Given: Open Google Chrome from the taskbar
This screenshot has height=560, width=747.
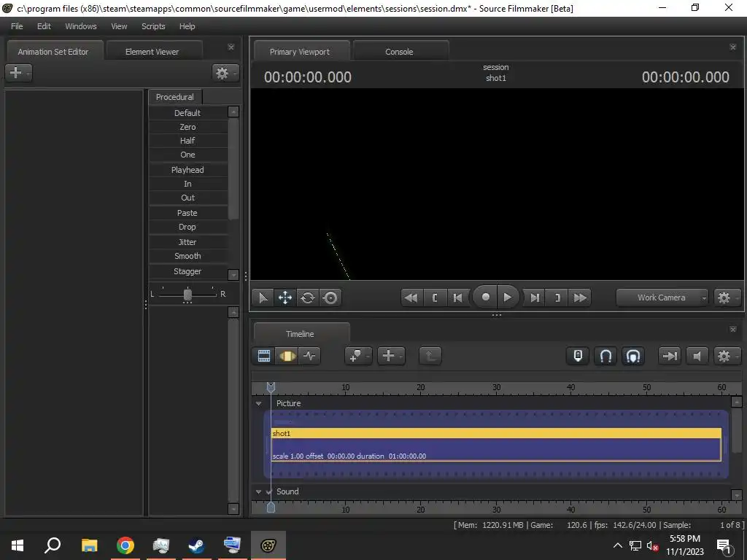Looking at the screenshot, I should (x=125, y=545).
